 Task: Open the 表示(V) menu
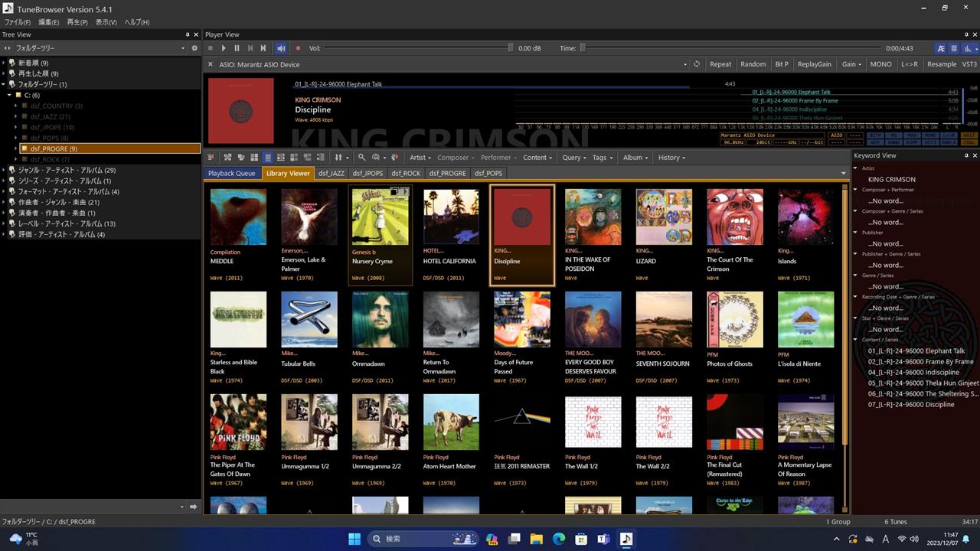(106, 22)
